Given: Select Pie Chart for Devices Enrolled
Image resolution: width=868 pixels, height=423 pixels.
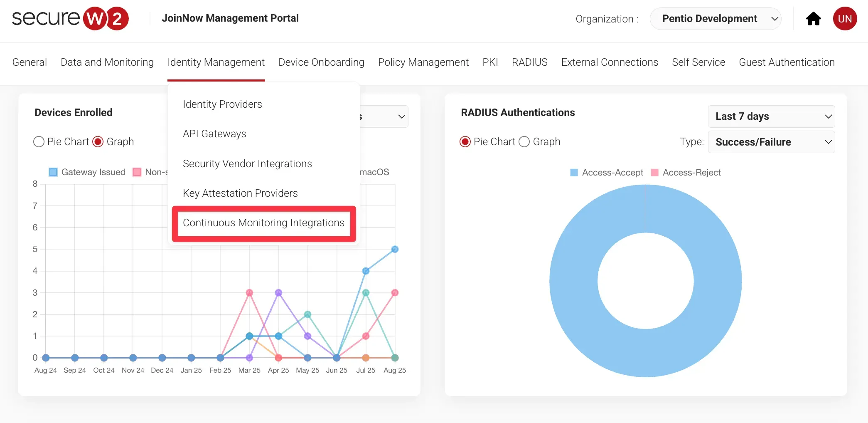Looking at the screenshot, I should (39, 142).
